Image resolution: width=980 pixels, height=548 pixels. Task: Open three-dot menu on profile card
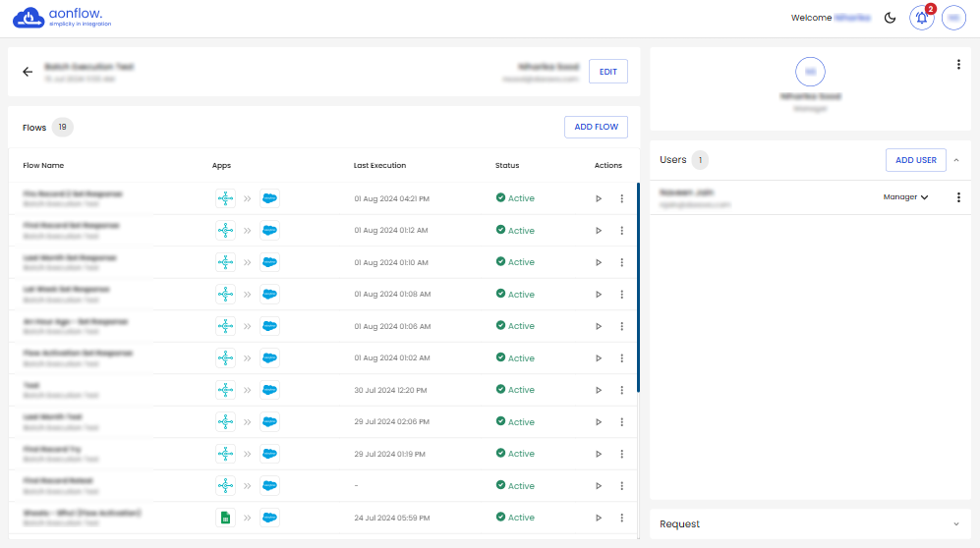[958, 65]
